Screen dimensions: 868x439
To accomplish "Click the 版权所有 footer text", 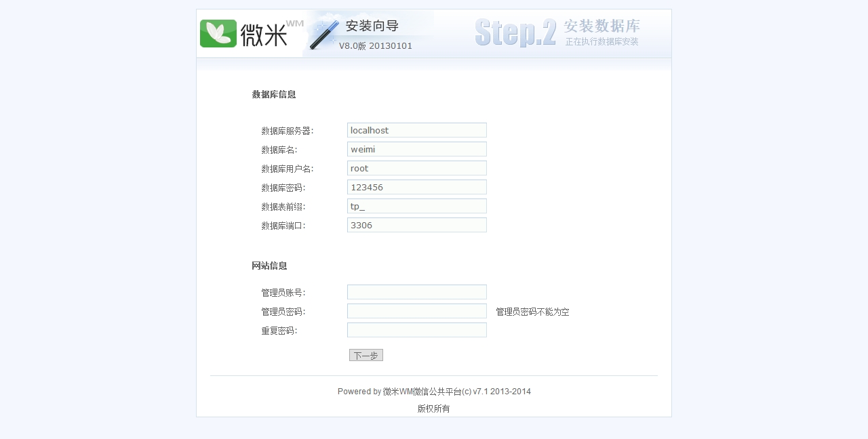I will tap(434, 409).
